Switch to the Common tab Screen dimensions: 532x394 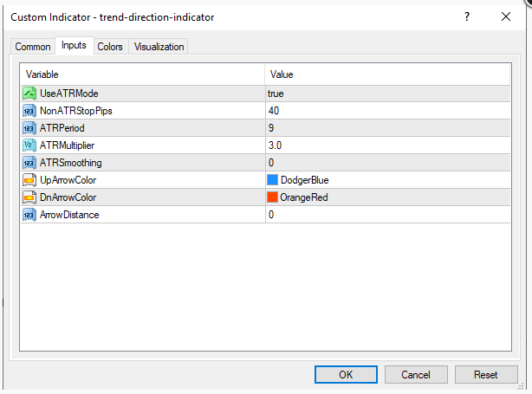[33, 47]
